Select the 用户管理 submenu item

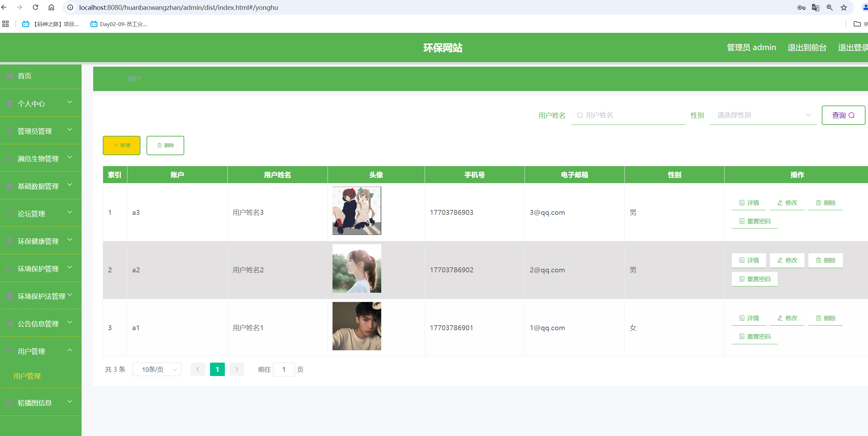click(x=27, y=376)
